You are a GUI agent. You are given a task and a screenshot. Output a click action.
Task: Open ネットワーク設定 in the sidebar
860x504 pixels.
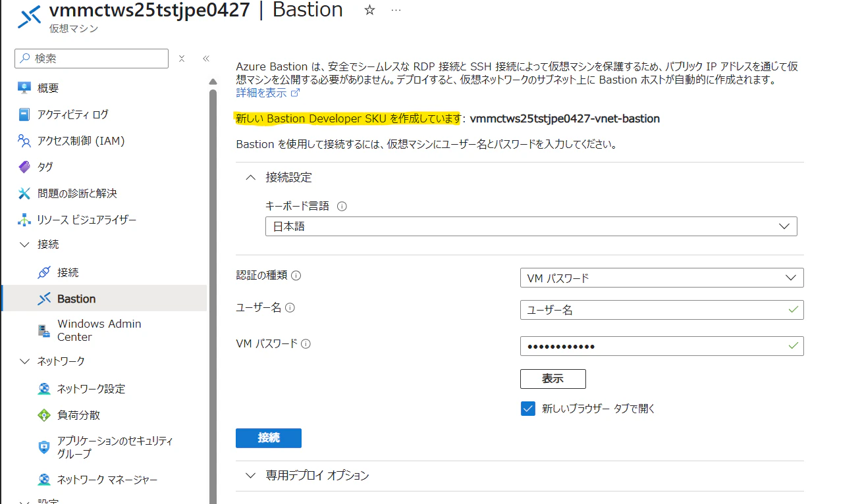point(91,389)
